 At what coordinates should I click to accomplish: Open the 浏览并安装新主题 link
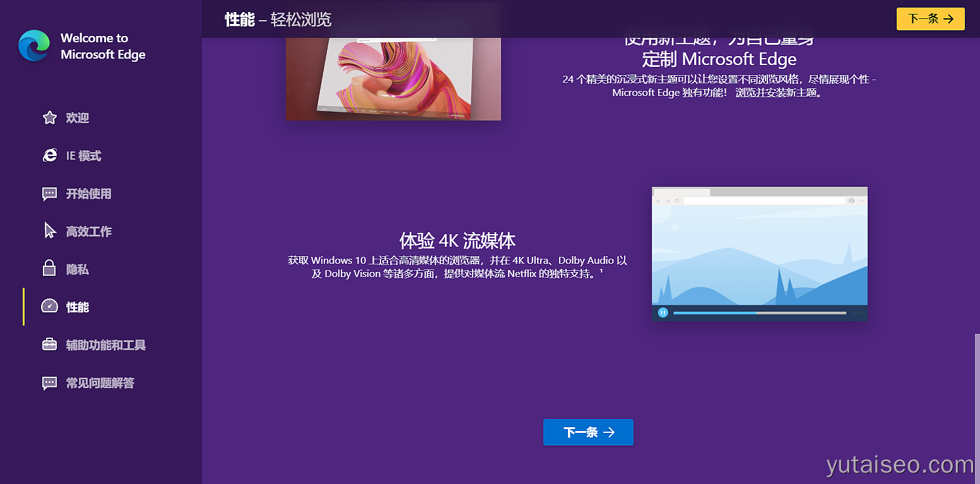(x=779, y=93)
